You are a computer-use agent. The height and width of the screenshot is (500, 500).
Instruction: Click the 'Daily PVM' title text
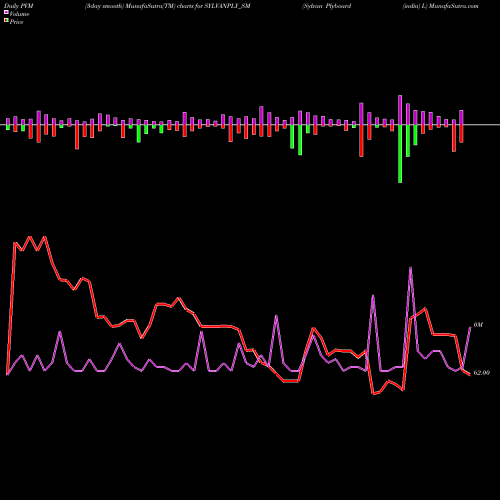pos(19,6)
